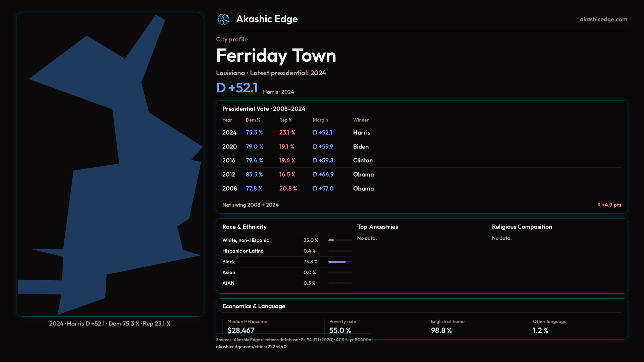
Task: Click the Poverty rate 55.0 % figure
Action: click(340, 330)
